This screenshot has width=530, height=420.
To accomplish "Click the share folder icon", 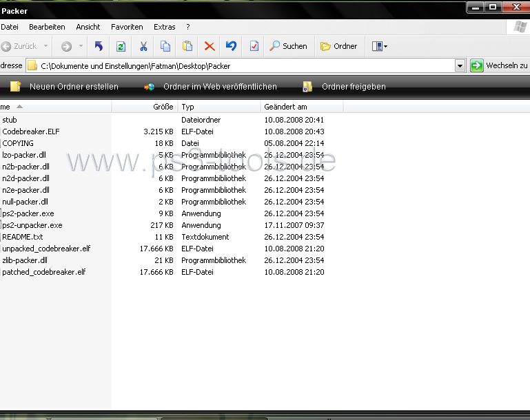I will 307,87.
